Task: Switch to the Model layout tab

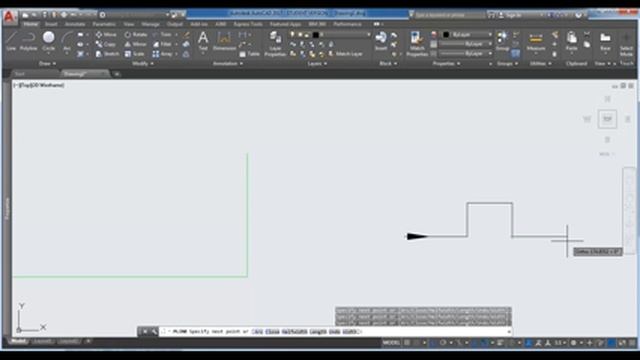Action: (x=18, y=341)
